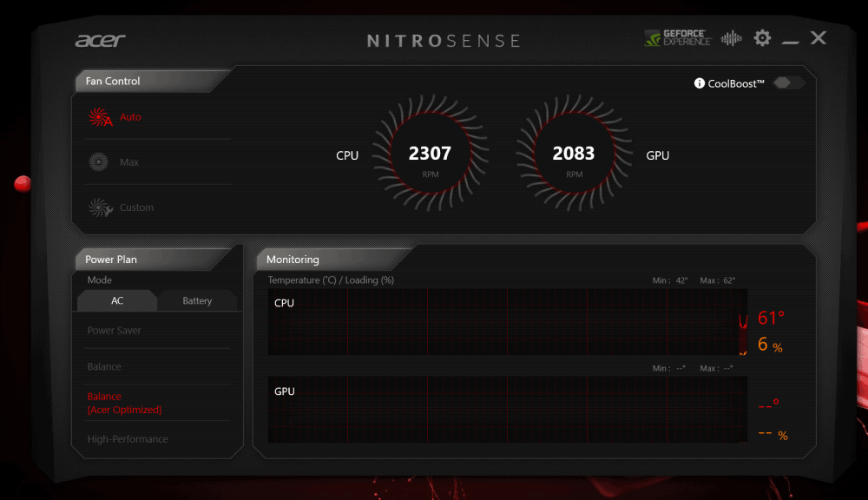Click the GPU fan speed dial
This screenshot has height=500, width=868.
(574, 154)
